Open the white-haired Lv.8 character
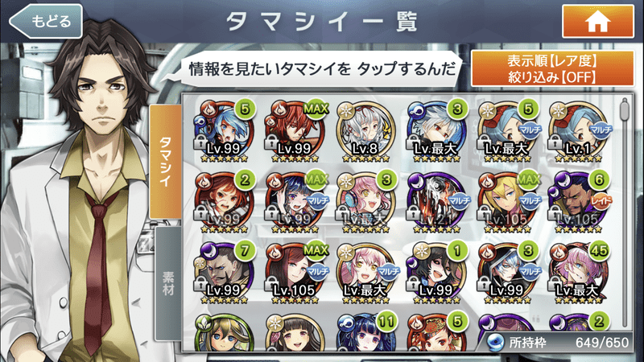 click(x=365, y=131)
